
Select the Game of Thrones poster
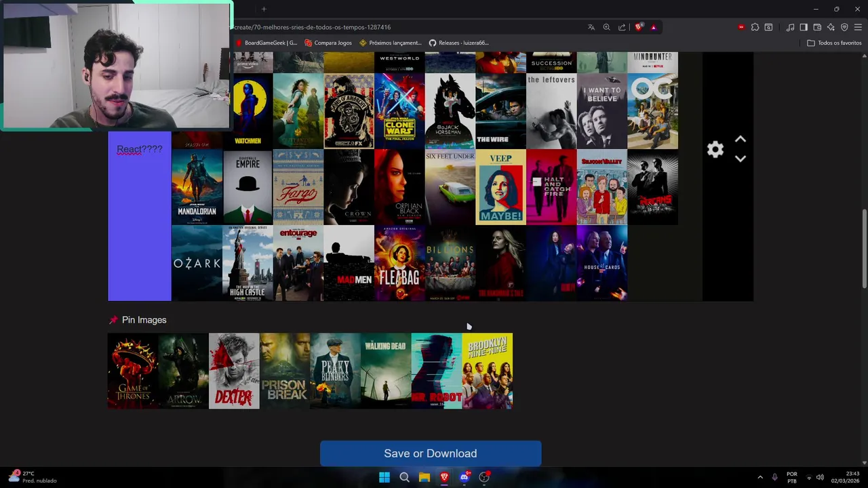[x=133, y=371]
